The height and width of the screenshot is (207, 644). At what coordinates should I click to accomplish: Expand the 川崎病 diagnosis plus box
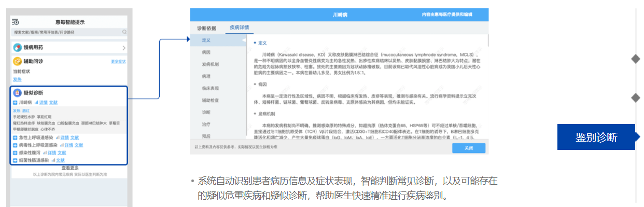click(x=15, y=103)
